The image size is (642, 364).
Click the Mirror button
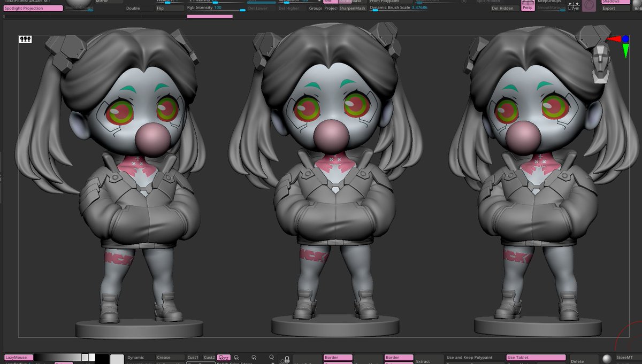pos(109,2)
